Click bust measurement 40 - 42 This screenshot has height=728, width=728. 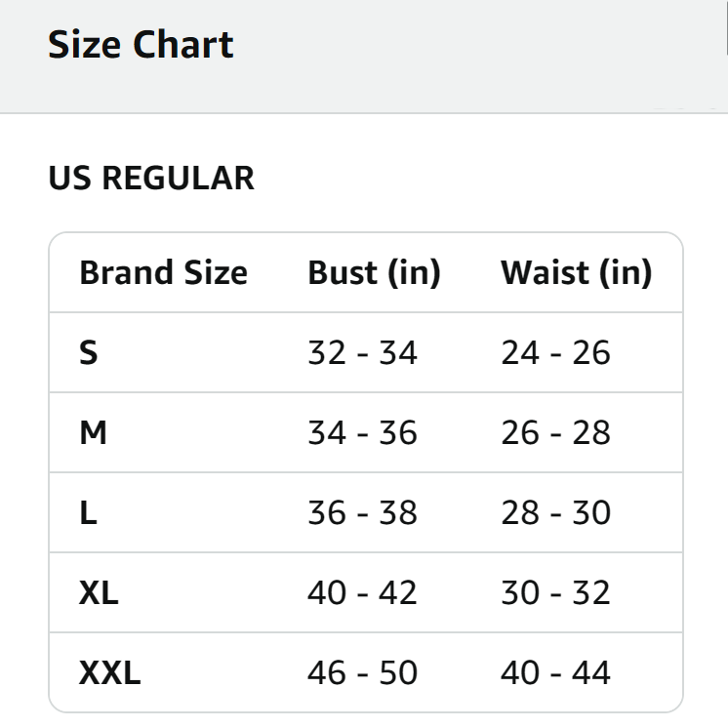(362, 592)
